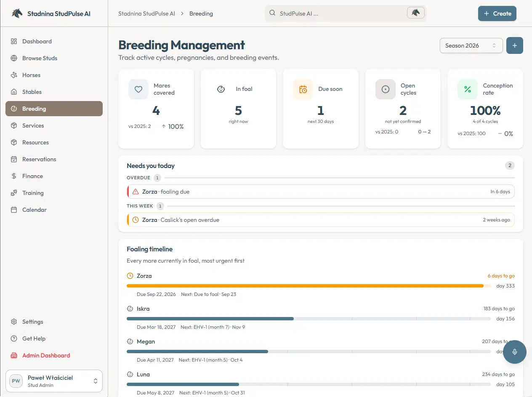
Task: Click the Conception rate stat card
Action: [485, 109]
